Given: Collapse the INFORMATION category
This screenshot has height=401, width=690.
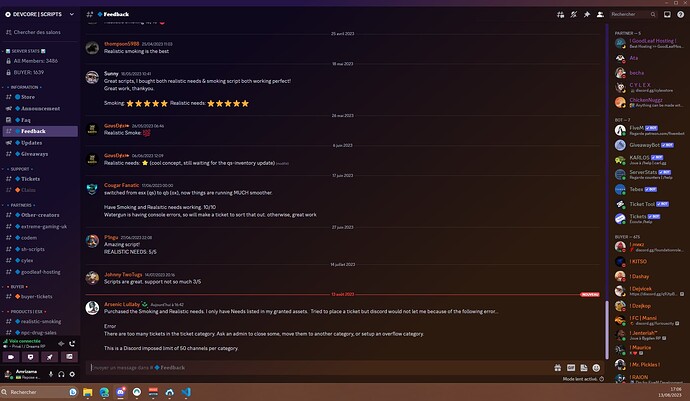Looking at the screenshot, I should coord(24,87).
